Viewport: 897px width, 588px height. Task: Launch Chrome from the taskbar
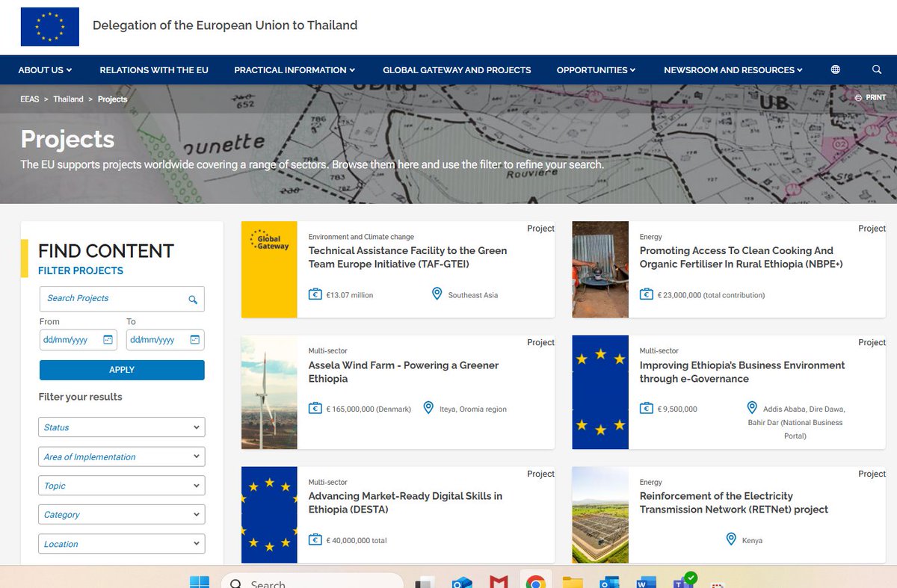(x=535, y=581)
